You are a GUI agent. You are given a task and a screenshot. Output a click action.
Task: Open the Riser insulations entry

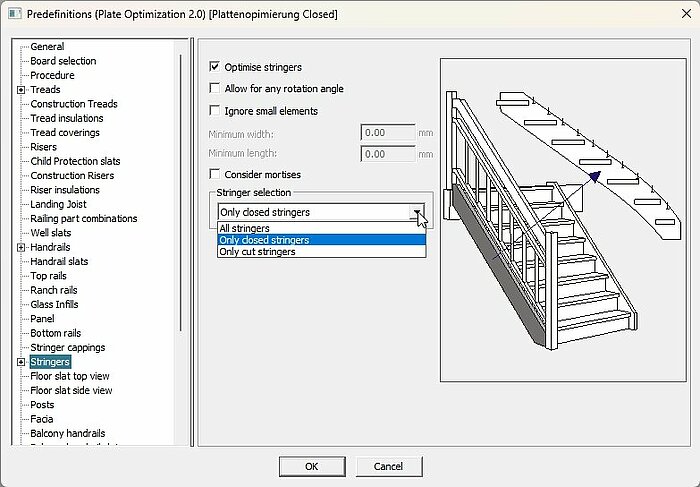pyautogui.click(x=65, y=190)
